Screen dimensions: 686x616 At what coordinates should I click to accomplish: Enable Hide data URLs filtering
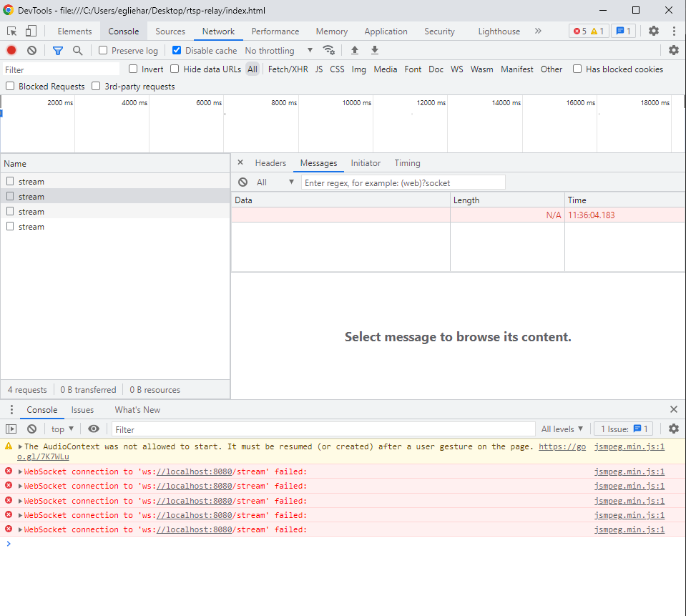[175, 69]
